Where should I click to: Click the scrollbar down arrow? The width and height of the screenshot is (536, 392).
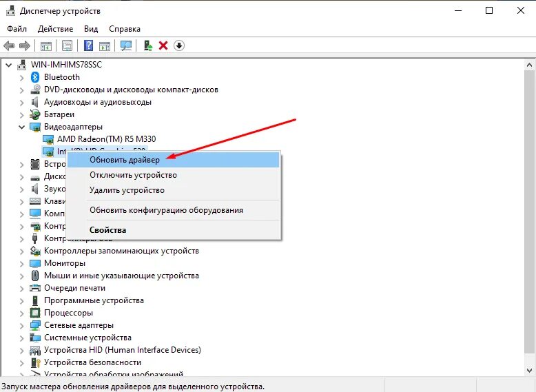pos(529,370)
